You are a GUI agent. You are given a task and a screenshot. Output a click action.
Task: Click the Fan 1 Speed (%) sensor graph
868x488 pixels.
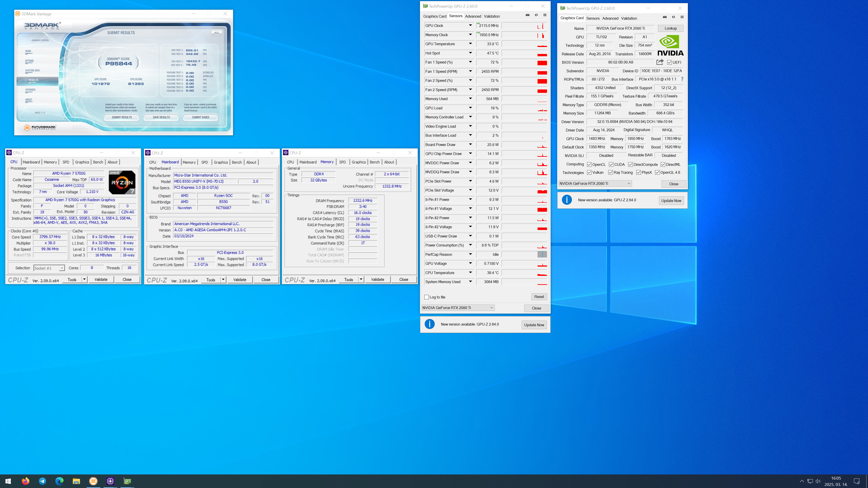point(524,62)
